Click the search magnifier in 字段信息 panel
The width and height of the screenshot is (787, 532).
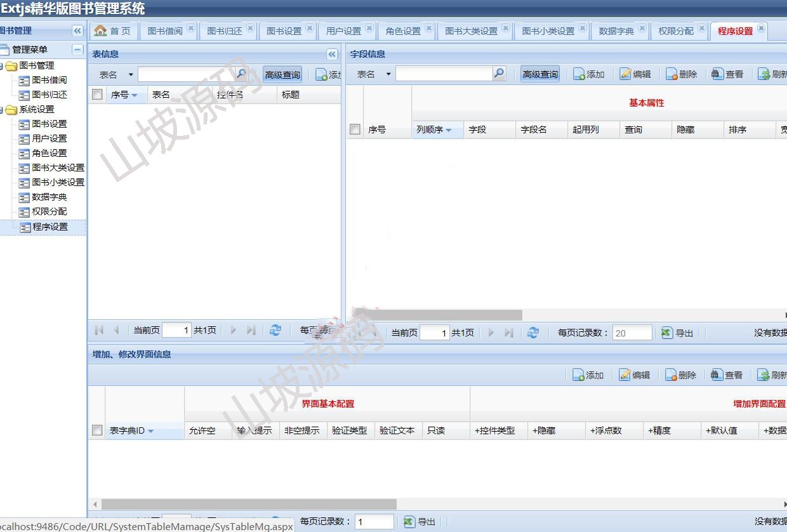[499, 74]
